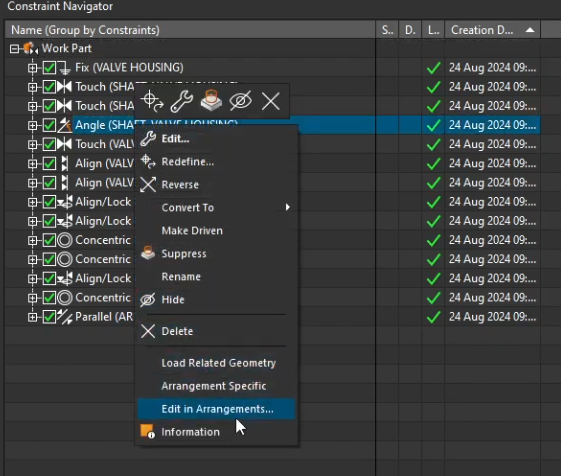561x476 pixels.
Task: Expand the Fix (VALVE HOUSING) constraint
Action: tap(33, 68)
